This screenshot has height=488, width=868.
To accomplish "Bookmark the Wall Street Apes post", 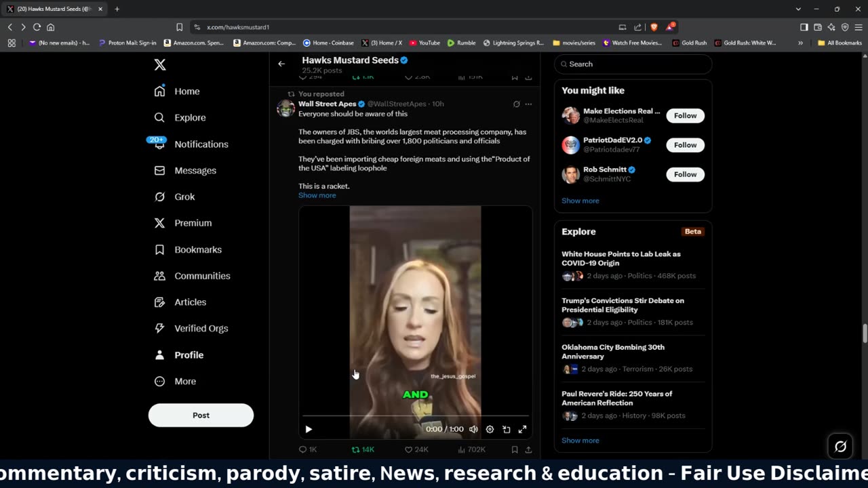I will (515, 449).
